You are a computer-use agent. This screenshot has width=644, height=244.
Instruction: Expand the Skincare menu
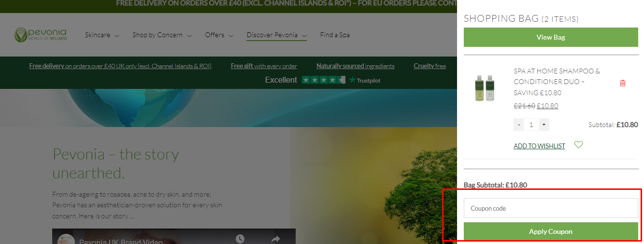pos(102,35)
